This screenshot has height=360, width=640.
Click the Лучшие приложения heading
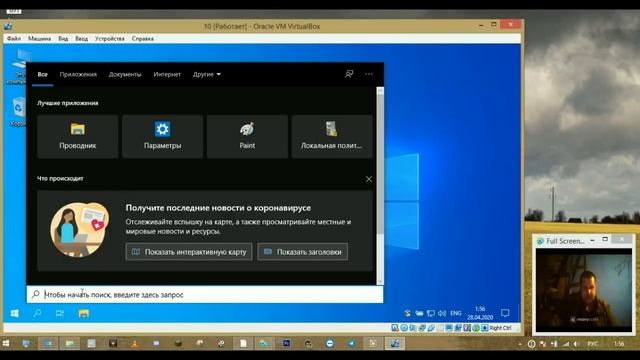68,103
